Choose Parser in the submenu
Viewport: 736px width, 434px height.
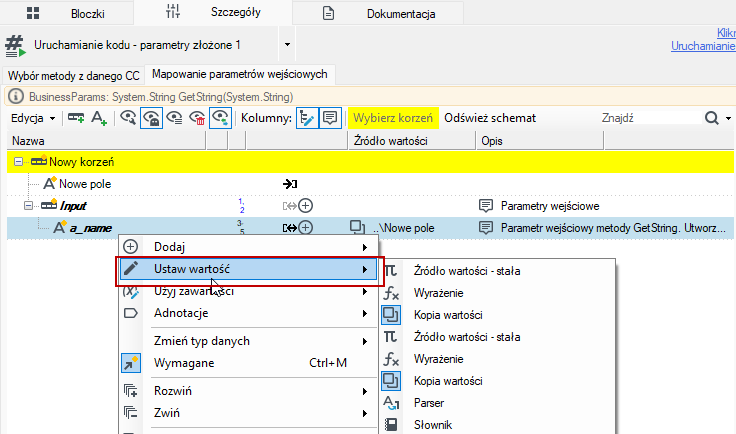point(497,403)
